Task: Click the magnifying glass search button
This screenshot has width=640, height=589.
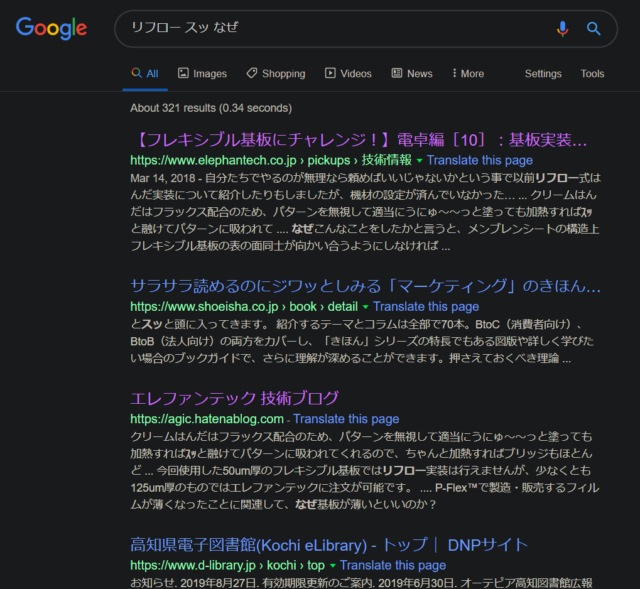Action: pyautogui.click(x=594, y=29)
